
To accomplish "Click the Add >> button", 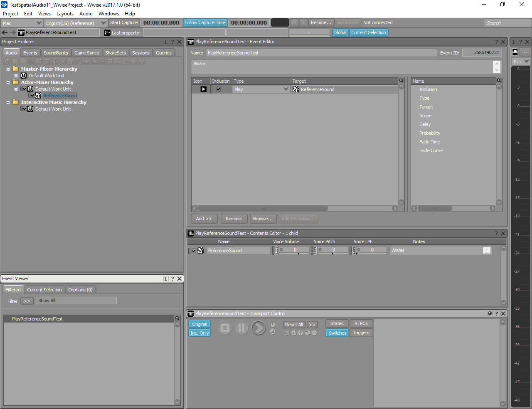I will pos(204,219).
